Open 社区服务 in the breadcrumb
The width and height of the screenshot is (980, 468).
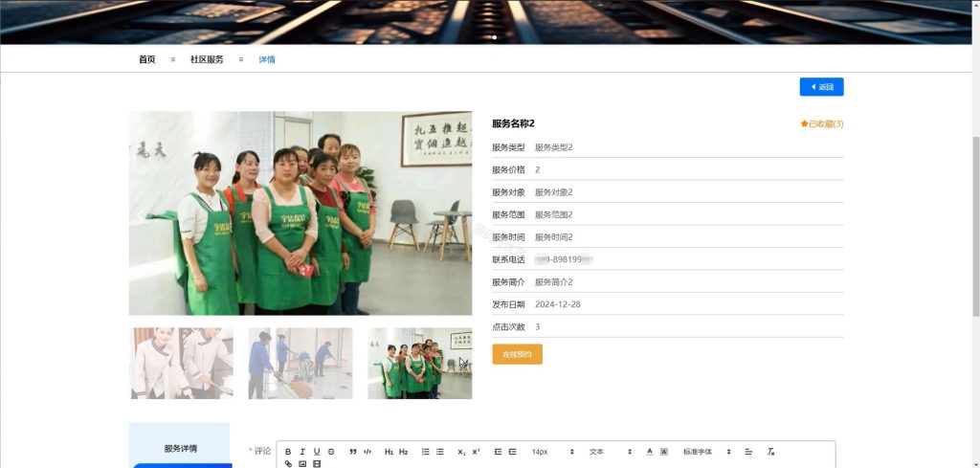point(207,60)
